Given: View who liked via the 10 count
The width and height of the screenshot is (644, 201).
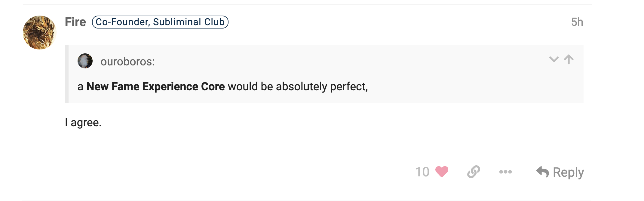Looking at the screenshot, I should pos(422,172).
